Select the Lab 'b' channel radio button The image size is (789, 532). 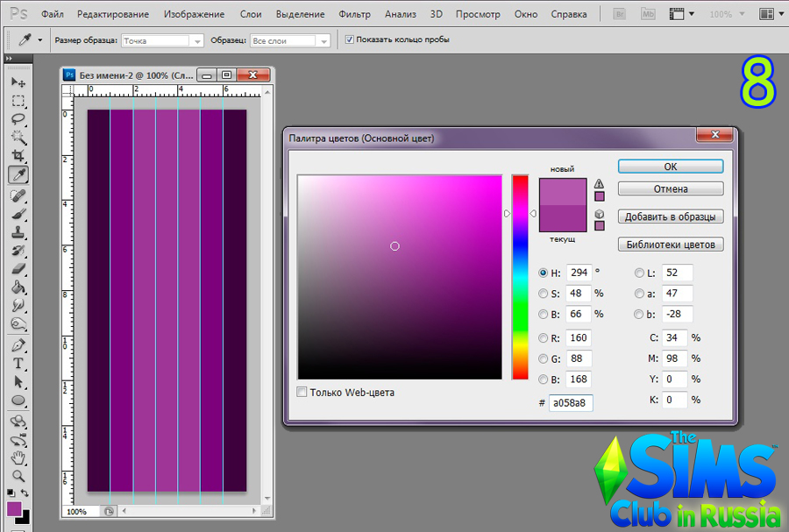point(639,315)
